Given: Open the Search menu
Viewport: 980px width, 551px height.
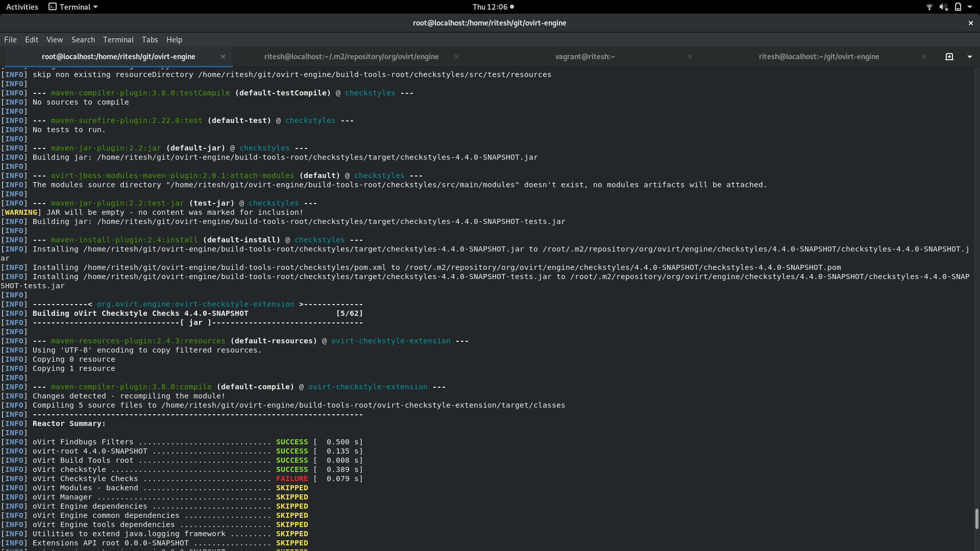Looking at the screenshot, I should click(83, 40).
